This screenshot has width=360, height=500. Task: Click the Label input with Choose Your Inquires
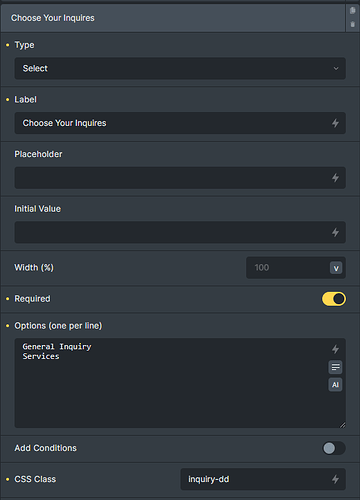(x=180, y=123)
